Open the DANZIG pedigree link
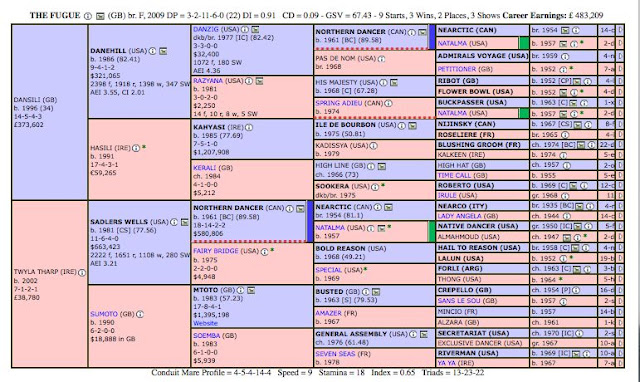This screenshot has width=640, height=382. [205, 29]
